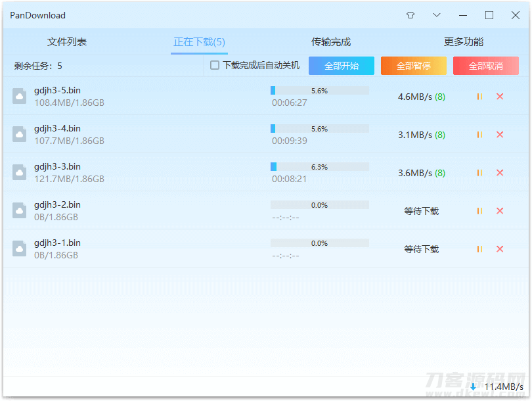Select the gdjh3-3.bin file name

tap(57, 167)
